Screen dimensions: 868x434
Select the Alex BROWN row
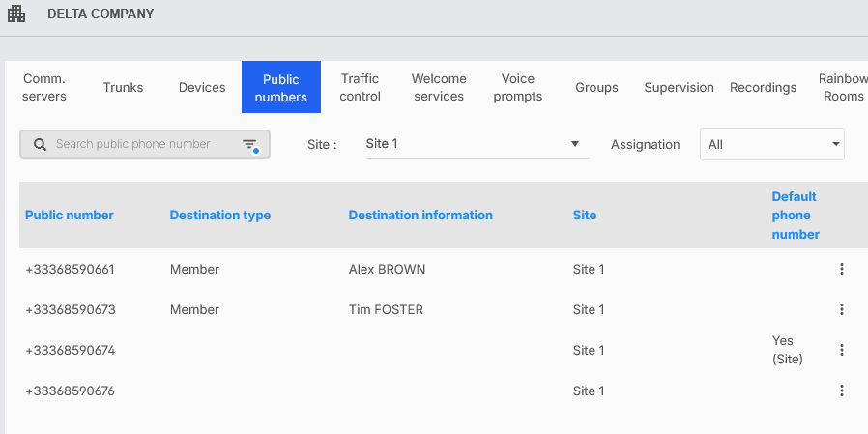tap(387, 270)
